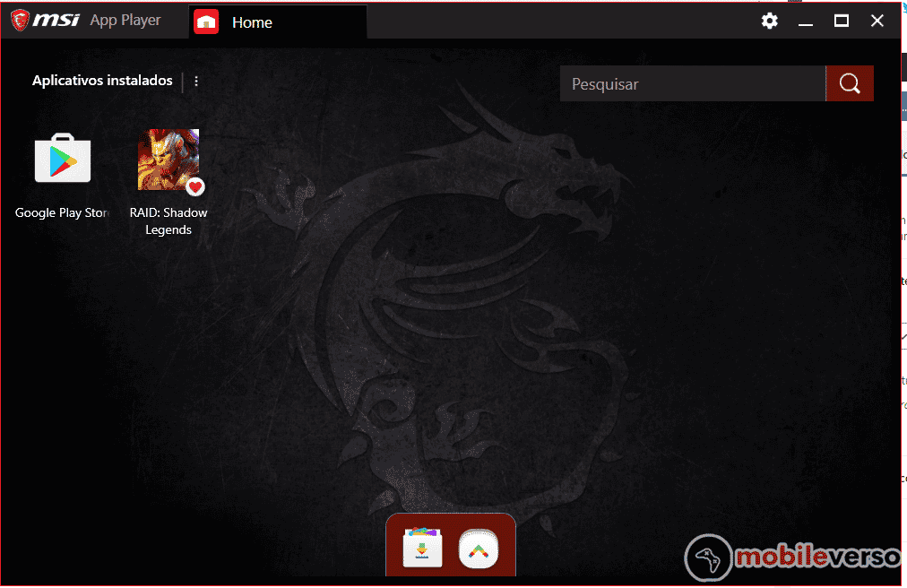Open the download box icon in dock
The width and height of the screenshot is (907, 588).
422,549
